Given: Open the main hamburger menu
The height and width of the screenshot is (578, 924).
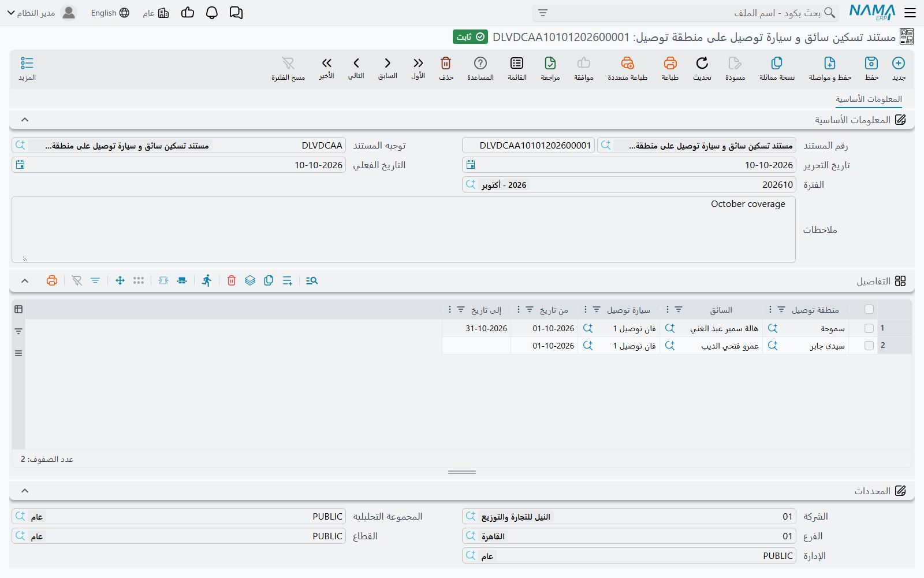Looking at the screenshot, I should coord(910,13).
